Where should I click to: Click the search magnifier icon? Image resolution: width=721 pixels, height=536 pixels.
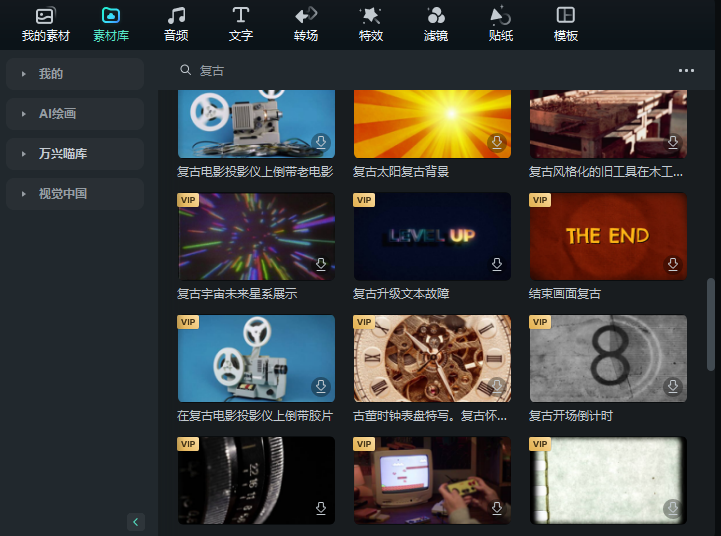point(185,70)
